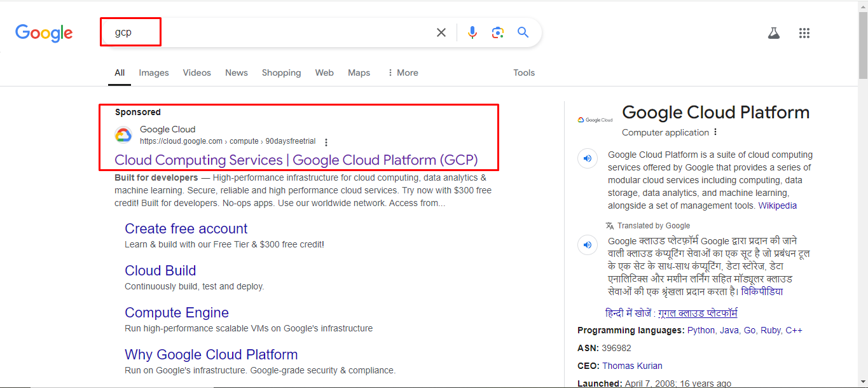Viewport: 868px width, 388px height.
Task: Start voice search with microphone icon
Action: pos(472,32)
